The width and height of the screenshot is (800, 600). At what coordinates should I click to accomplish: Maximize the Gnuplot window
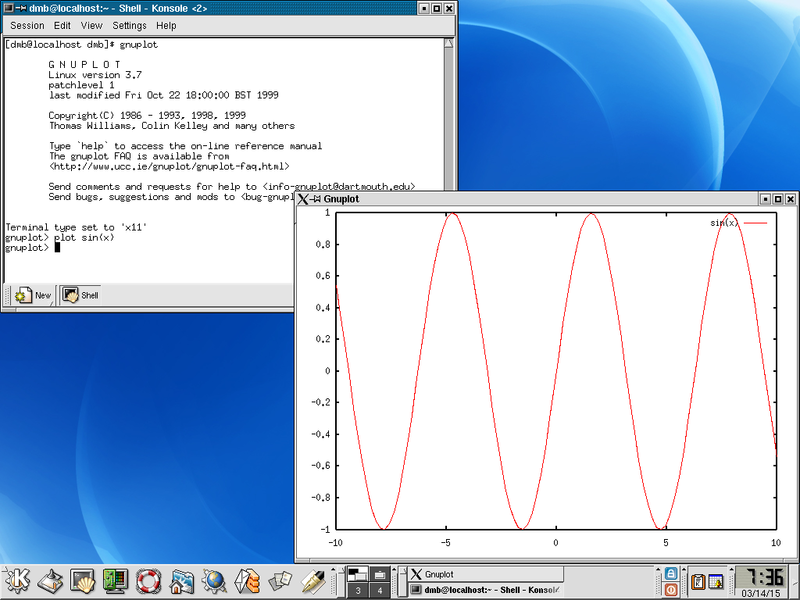click(778, 199)
